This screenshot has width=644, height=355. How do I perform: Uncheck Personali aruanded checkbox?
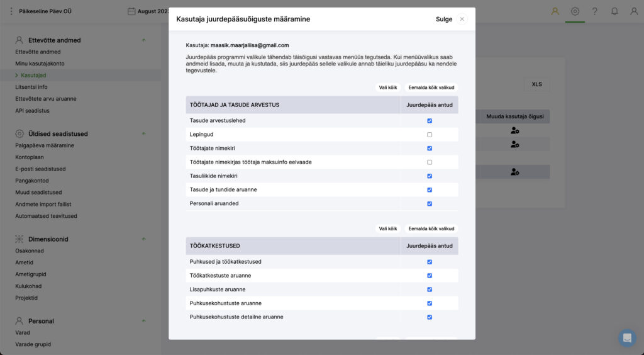[429, 204]
